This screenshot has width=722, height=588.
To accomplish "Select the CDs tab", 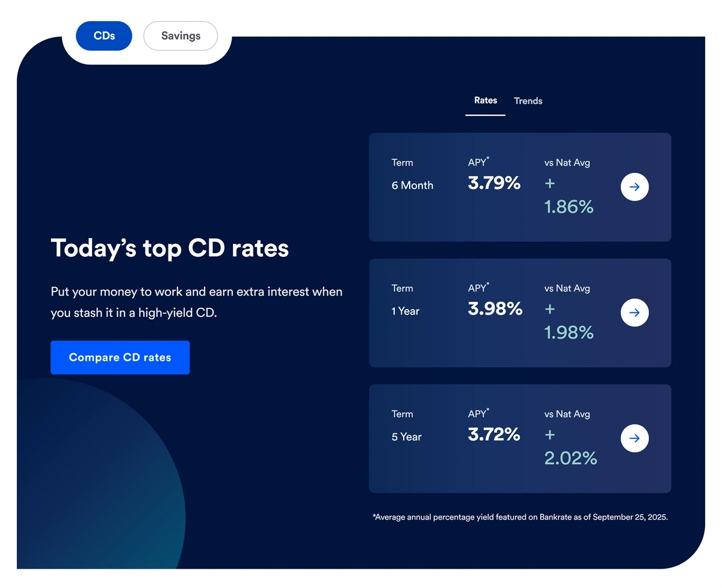I will coord(104,35).
